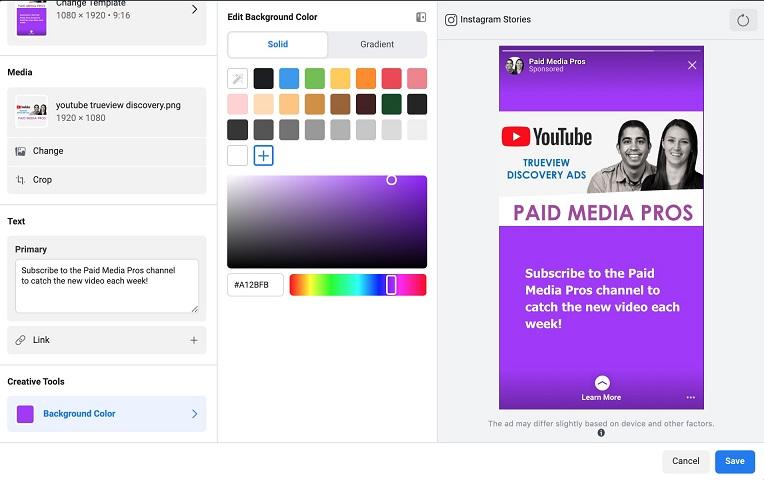Screen dimensions: 764x480
Task: Toggle the panel layout icon beside Edit Background Color
Action: click(421, 17)
